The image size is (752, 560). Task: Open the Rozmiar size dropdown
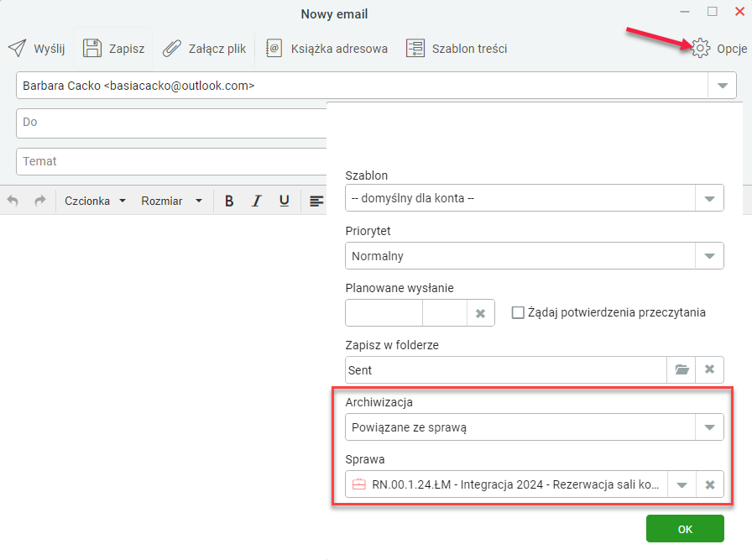click(171, 201)
